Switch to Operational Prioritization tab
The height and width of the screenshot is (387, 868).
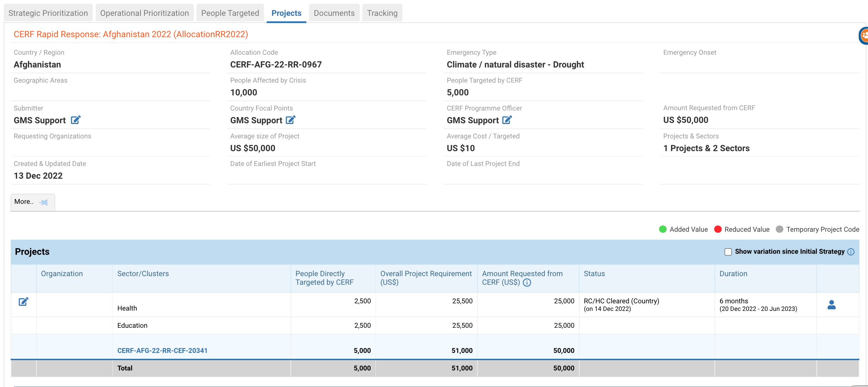[x=145, y=13]
